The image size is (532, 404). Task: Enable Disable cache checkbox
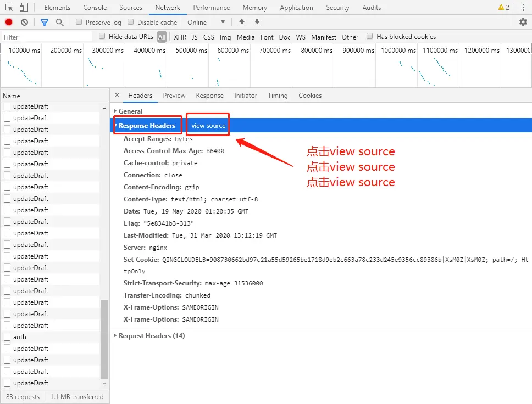[130, 22]
